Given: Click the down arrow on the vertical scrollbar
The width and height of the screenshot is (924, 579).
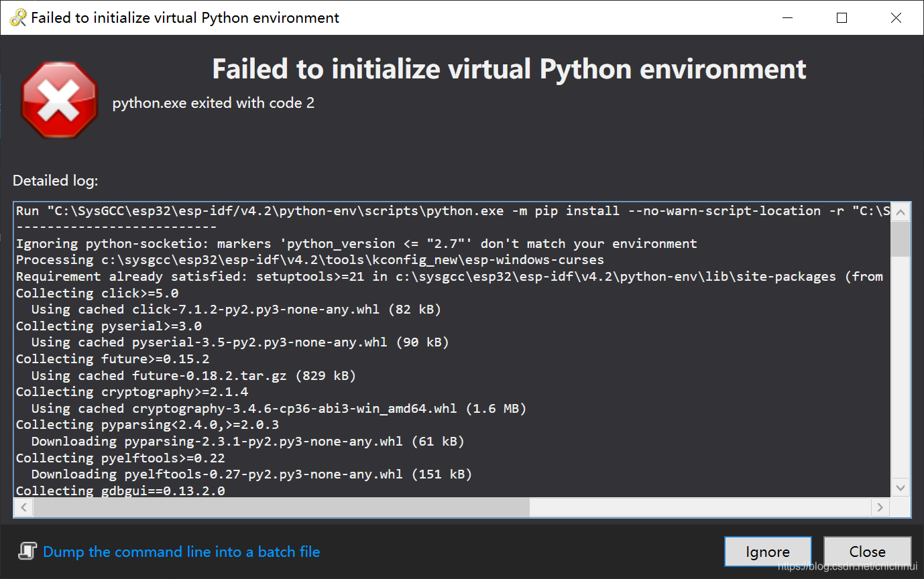Looking at the screenshot, I should click(901, 488).
